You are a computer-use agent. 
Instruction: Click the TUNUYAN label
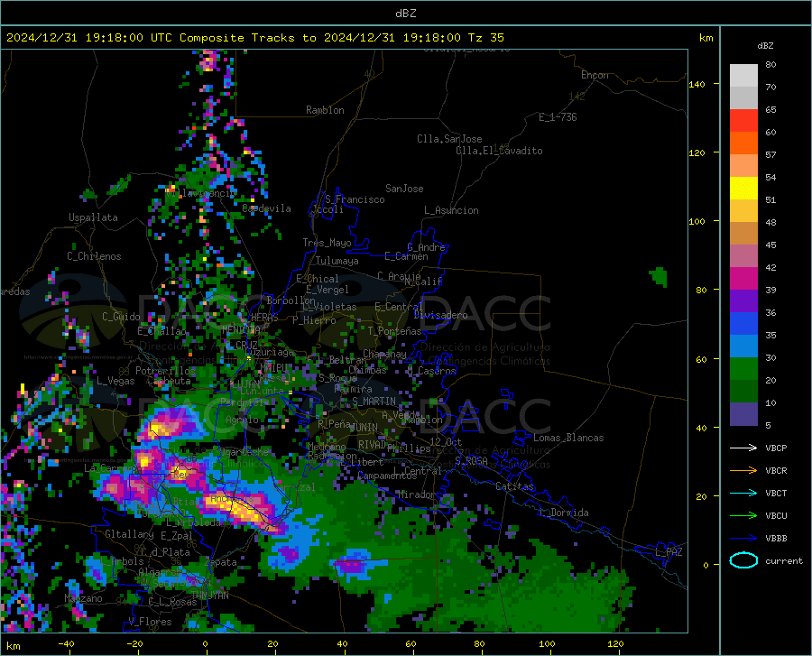click(210, 596)
